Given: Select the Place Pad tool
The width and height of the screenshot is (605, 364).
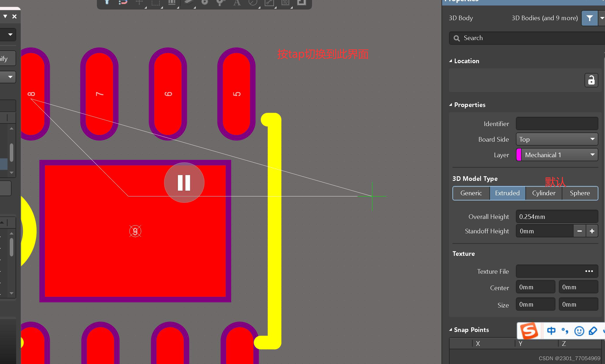Looking at the screenshot, I should click(204, 3).
